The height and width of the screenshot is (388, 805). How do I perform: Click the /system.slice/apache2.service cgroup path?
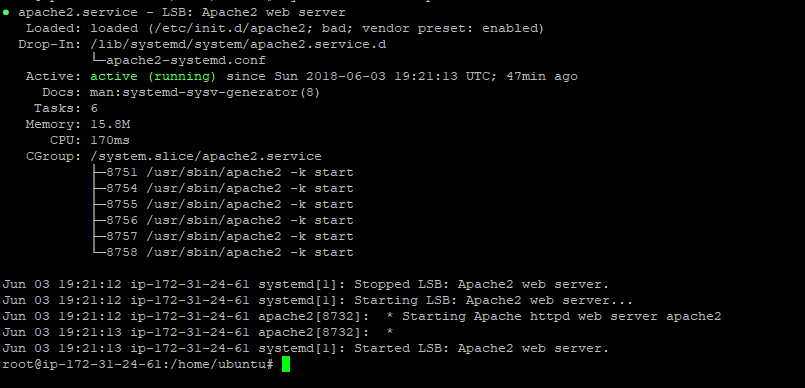click(206, 157)
